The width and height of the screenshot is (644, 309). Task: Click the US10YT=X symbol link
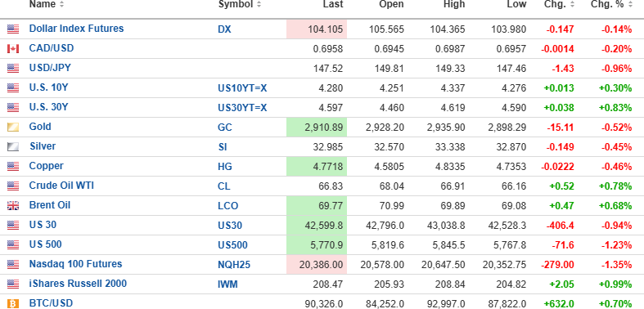coord(242,87)
